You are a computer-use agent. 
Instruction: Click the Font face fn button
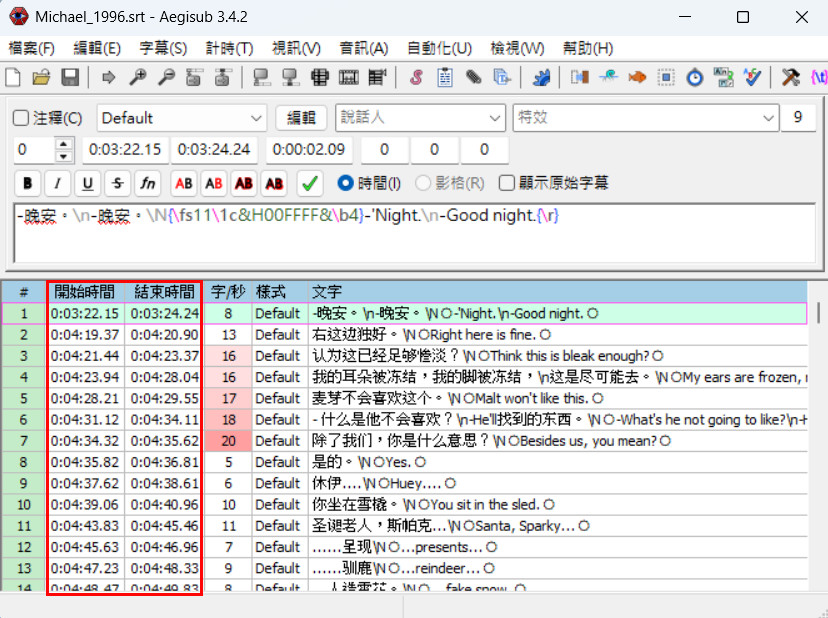coord(147,183)
